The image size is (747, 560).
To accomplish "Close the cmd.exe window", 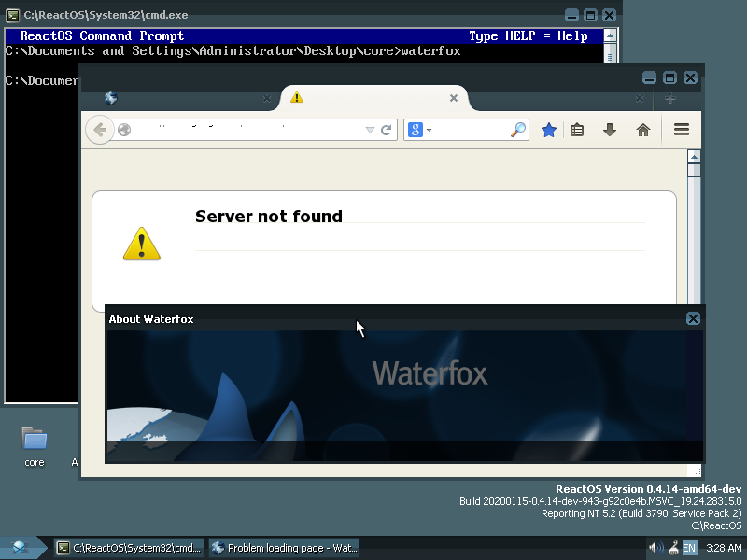I will tap(609, 15).
